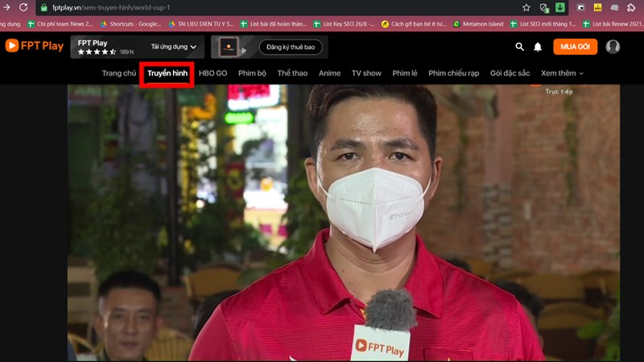The height and width of the screenshot is (362, 644).
Task: Open the notifications bell
Action: tap(538, 47)
